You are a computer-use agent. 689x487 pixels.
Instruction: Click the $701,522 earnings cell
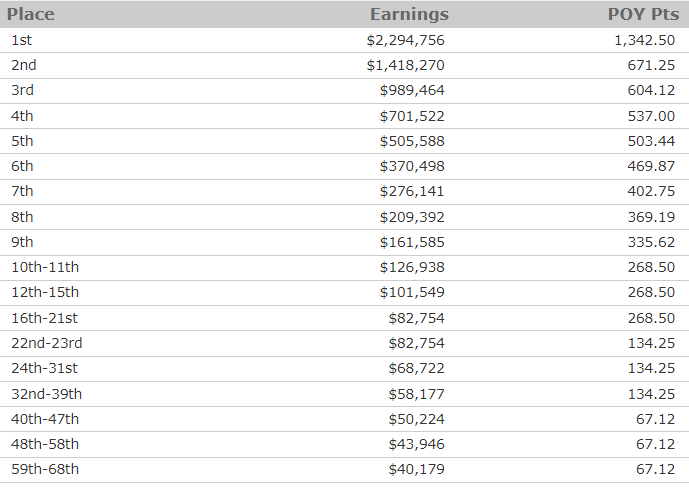pos(412,116)
